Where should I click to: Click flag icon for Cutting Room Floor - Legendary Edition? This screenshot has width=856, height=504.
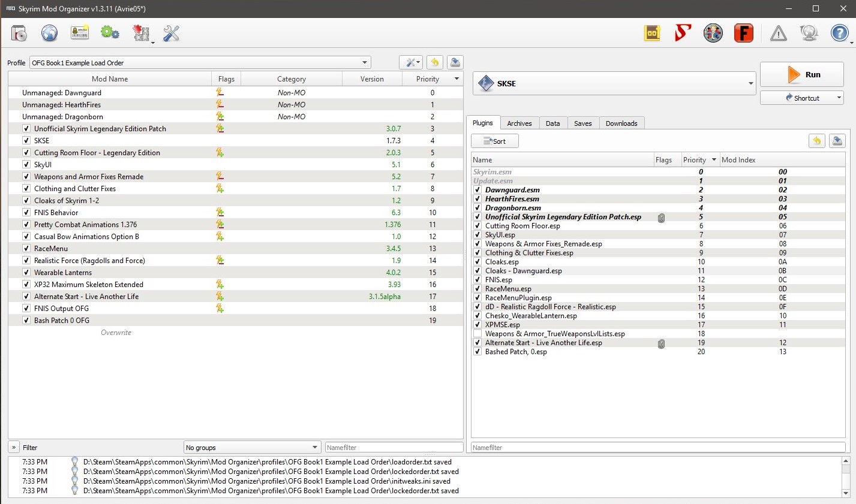pyautogui.click(x=220, y=153)
